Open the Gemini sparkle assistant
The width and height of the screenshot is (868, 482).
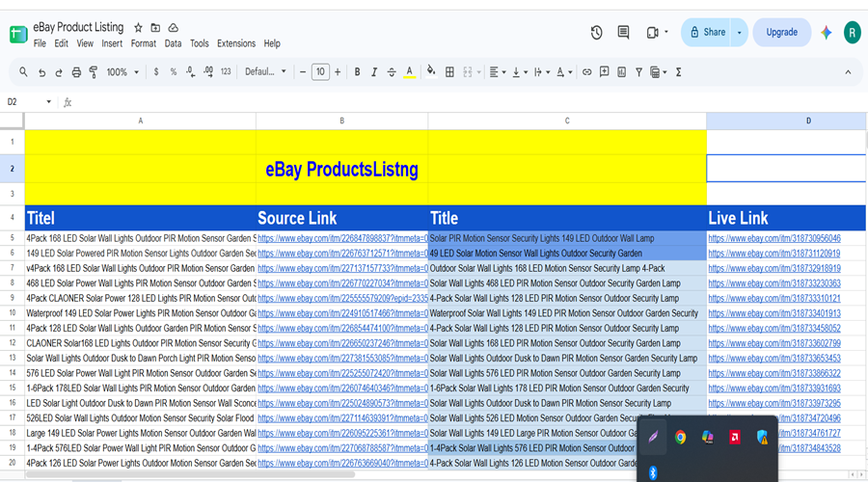tap(826, 33)
